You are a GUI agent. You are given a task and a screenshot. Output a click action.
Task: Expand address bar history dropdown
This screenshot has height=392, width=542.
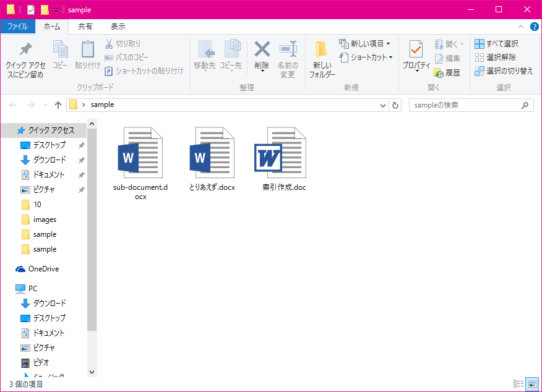pos(382,105)
